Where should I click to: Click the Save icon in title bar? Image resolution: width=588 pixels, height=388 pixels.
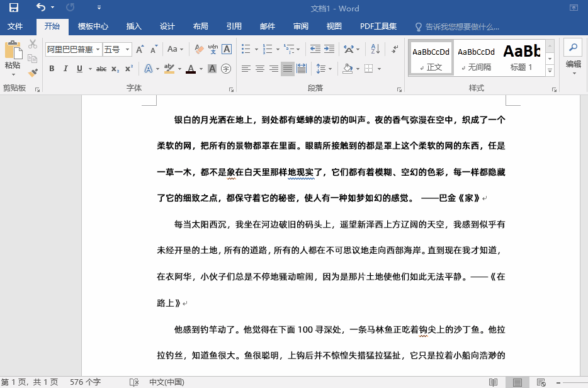pyautogui.click(x=13, y=8)
